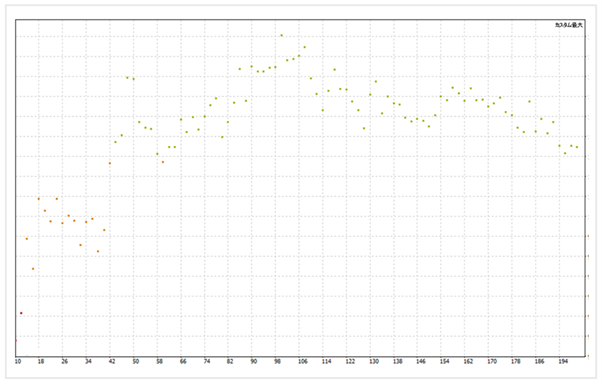This screenshot has height=384, width=602.
Task: Click the orange point among green points near 60
Action: (x=163, y=162)
